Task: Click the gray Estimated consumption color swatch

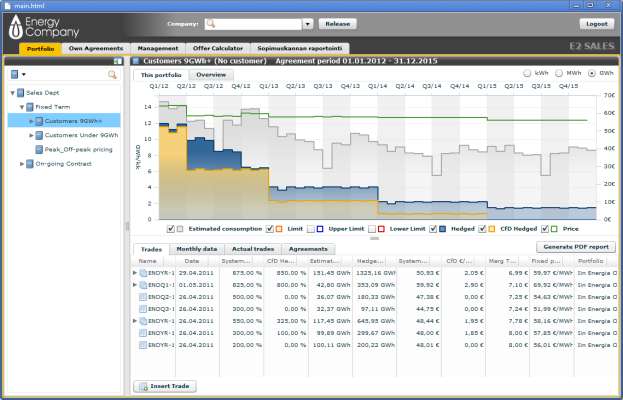Action: tap(180, 229)
